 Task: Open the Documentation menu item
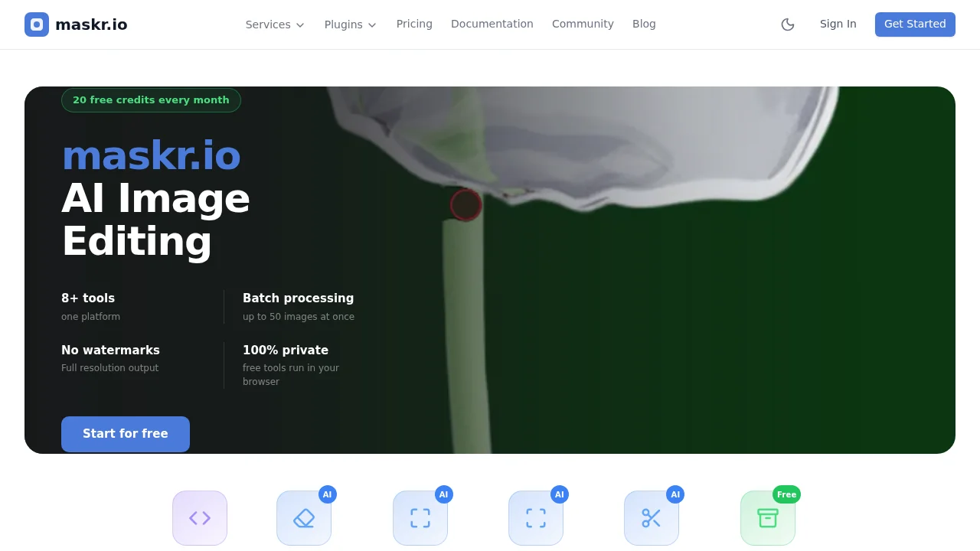[492, 24]
